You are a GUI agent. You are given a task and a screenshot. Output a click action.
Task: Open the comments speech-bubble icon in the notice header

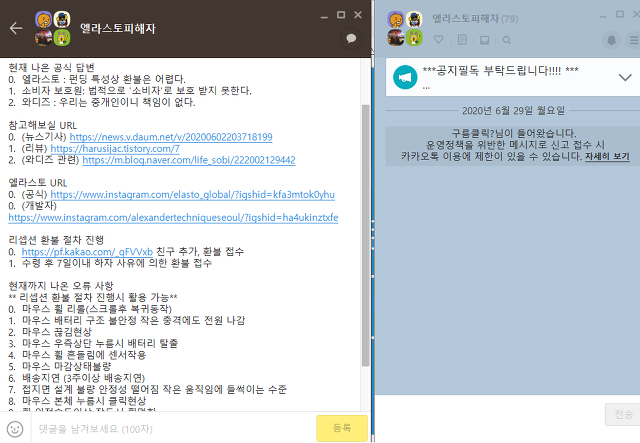click(351, 39)
